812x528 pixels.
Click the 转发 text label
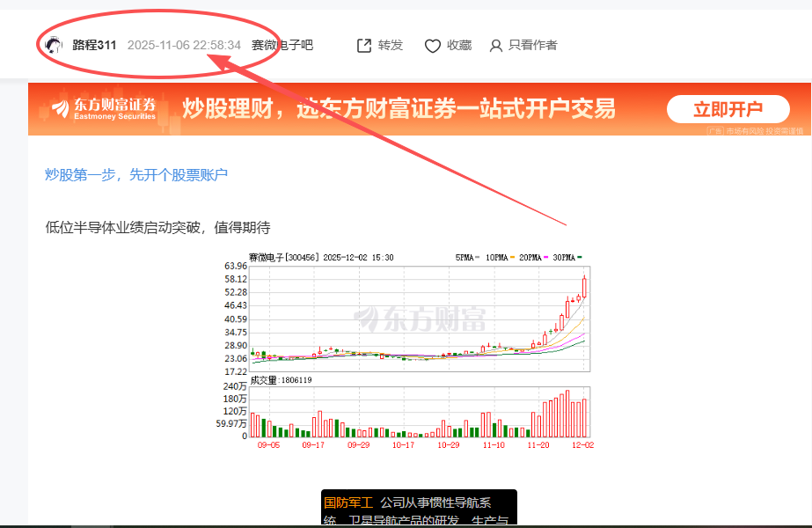pos(391,45)
